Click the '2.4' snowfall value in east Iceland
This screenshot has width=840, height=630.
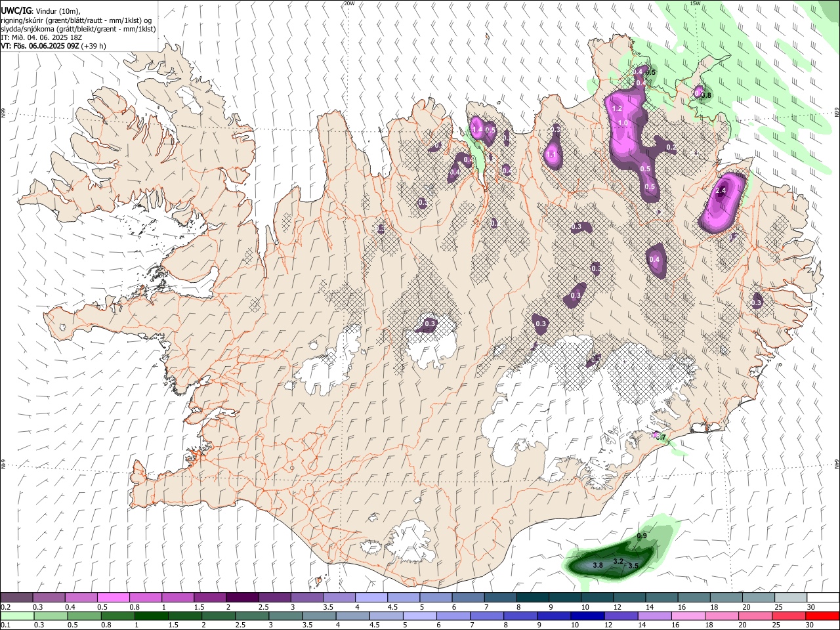(x=721, y=191)
